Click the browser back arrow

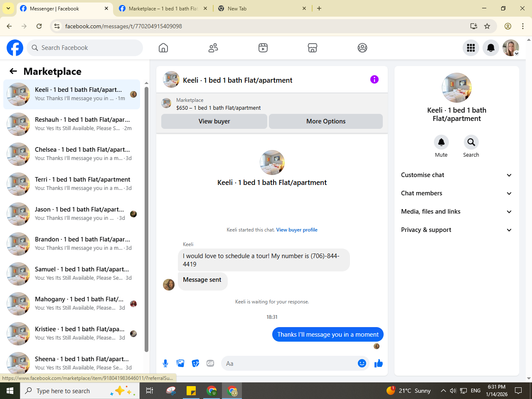click(9, 26)
